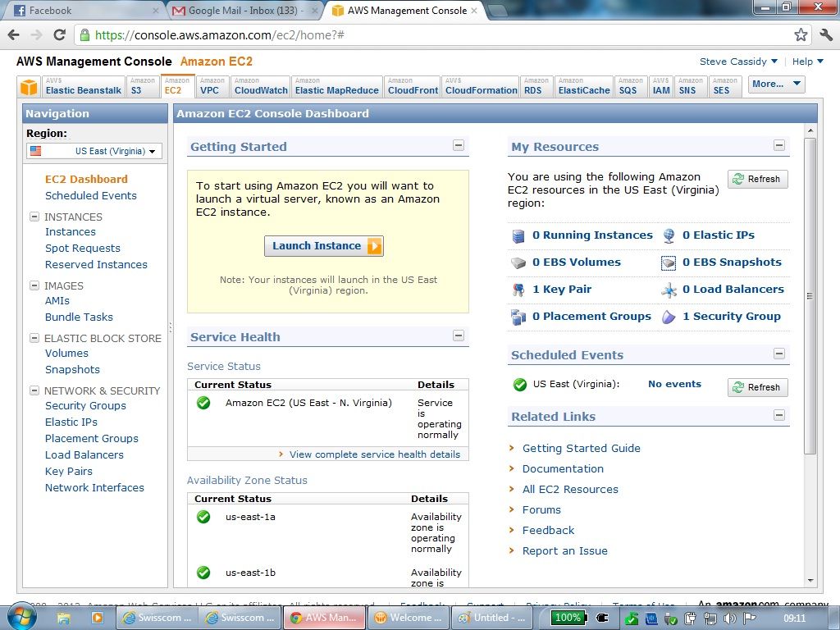Collapse the Getting Started panel
Viewport: 840px width, 630px height.
pyautogui.click(x=459, y=145)
